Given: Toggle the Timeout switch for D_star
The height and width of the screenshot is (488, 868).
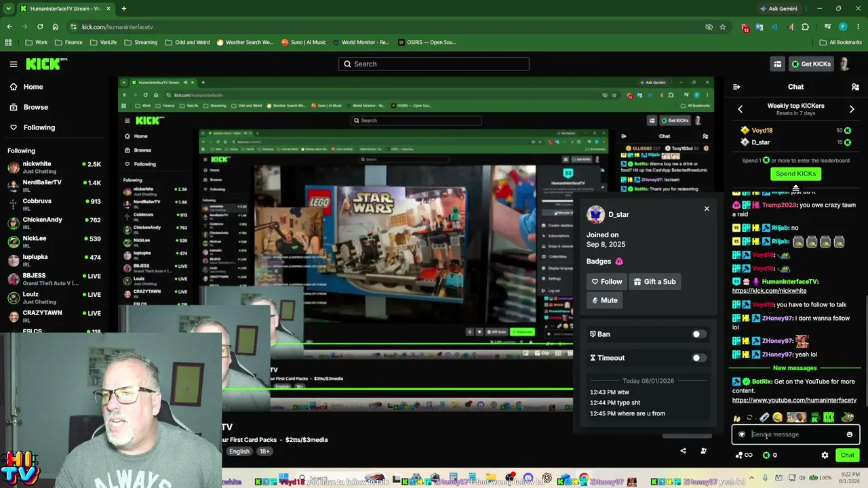Looking at the screenshot, I should (698, 358).
